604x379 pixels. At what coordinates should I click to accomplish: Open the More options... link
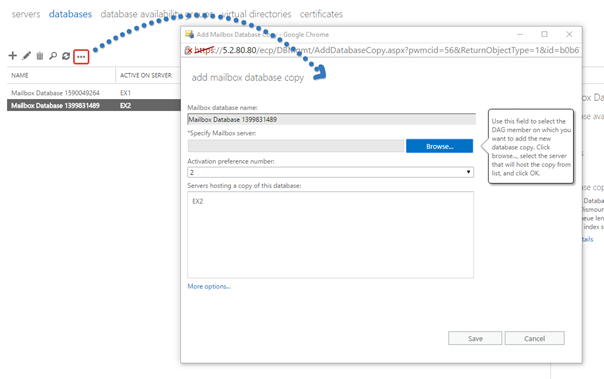click(209, 286)
